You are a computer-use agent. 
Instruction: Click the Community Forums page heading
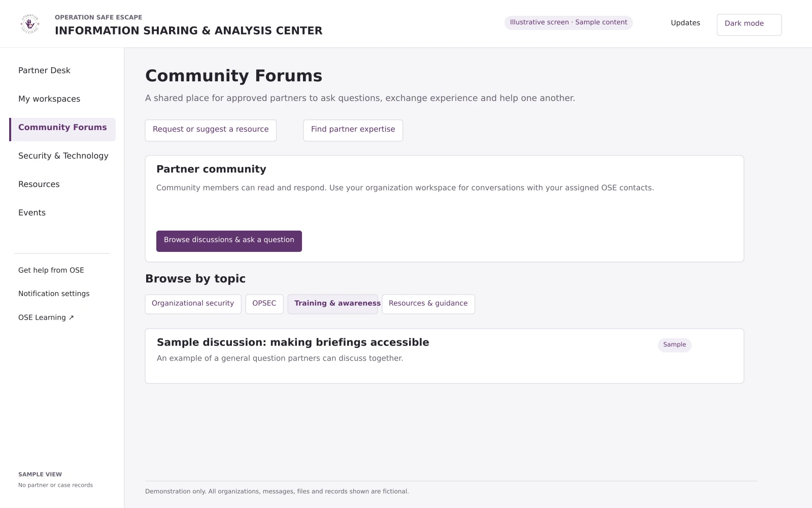click(x=233, y=76)
